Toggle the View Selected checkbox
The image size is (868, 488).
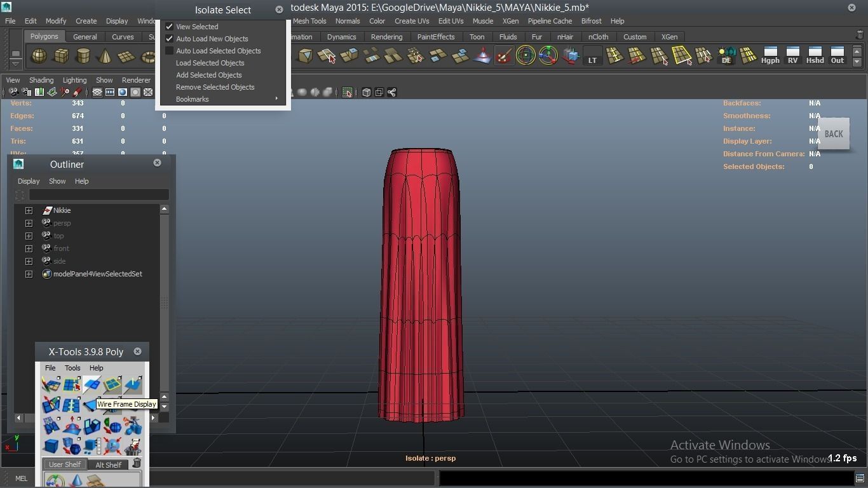pos(170,27)
